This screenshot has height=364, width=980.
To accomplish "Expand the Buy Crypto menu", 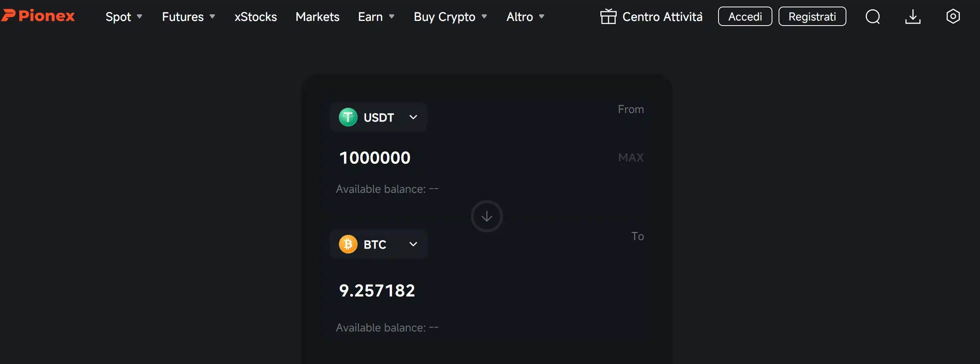I will [450, 17].
